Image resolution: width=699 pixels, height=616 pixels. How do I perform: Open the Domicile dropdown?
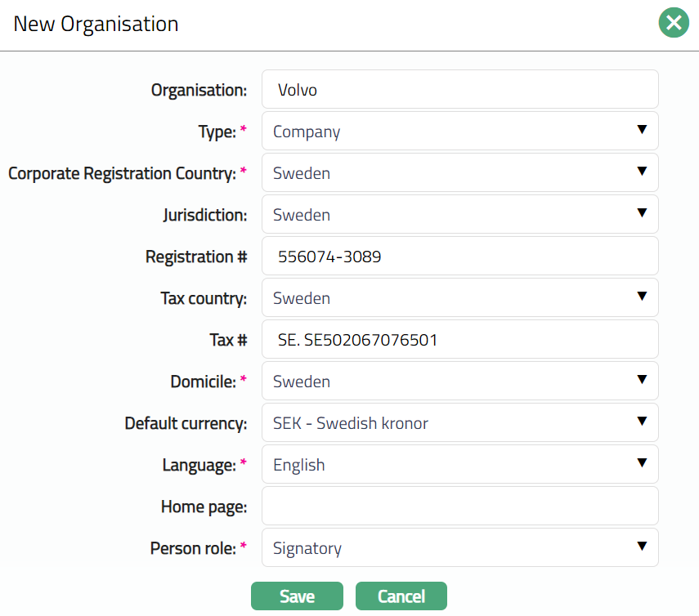pos(459,382)
